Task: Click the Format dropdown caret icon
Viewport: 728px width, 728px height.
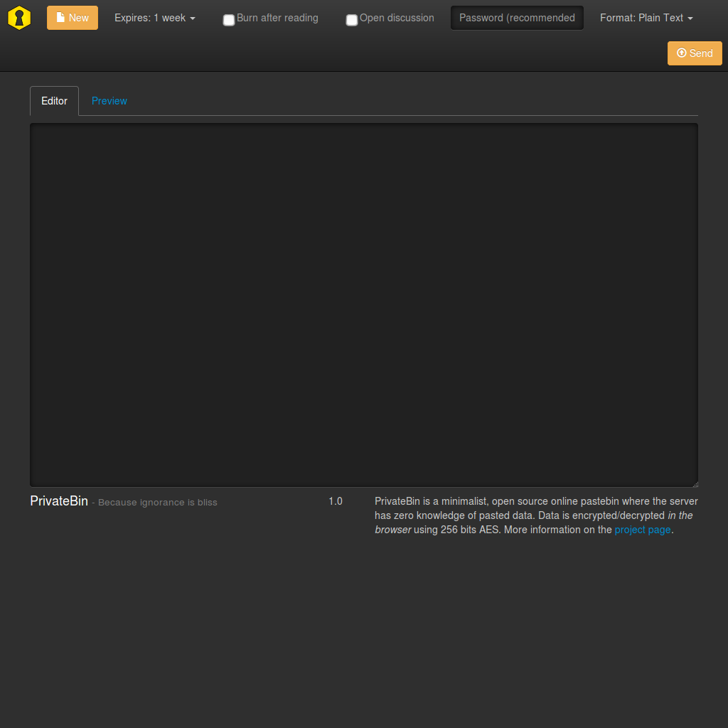Action: coord(690,18)
